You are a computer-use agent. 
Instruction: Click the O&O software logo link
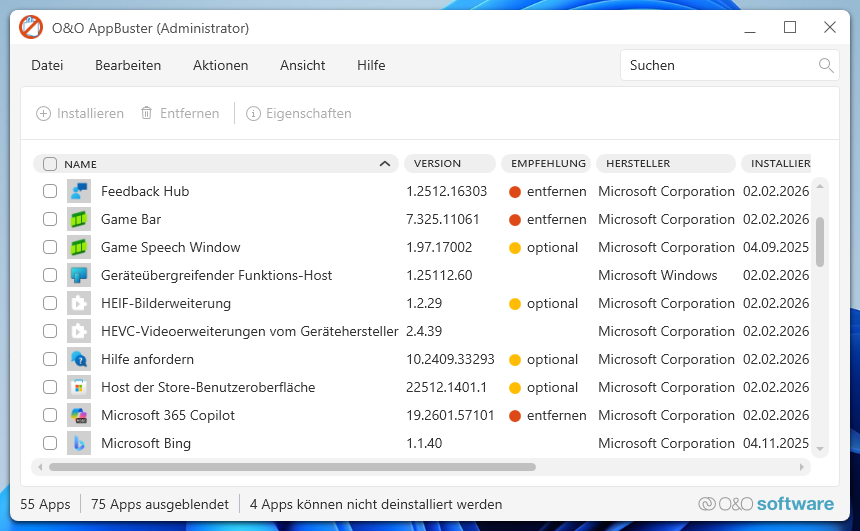coord(766,504)
